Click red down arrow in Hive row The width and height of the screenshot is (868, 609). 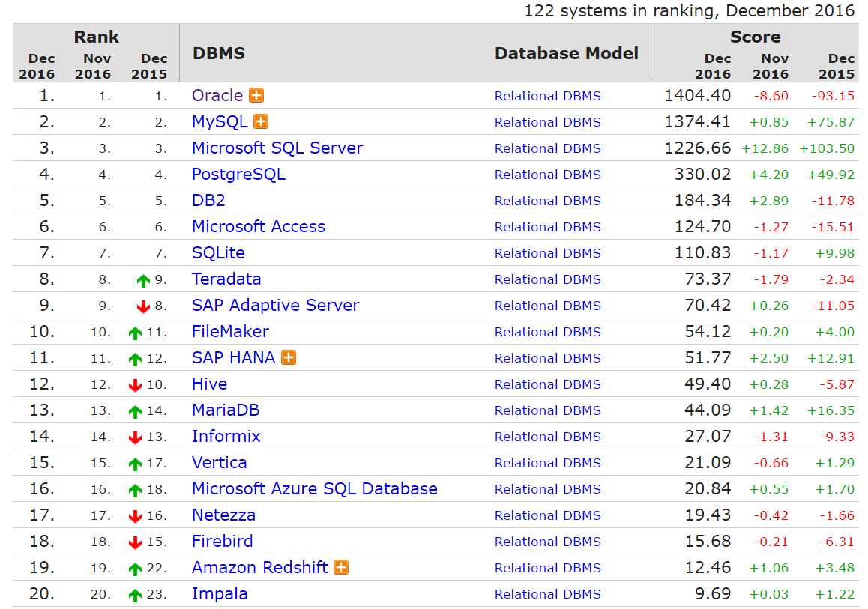tap(135, 385)
